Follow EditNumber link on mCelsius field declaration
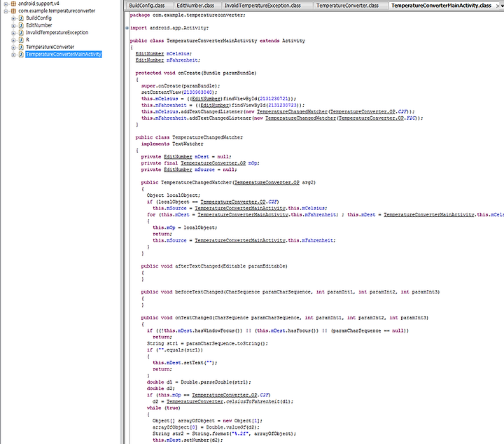Screen dimensions: 504x444 [150, 54]
